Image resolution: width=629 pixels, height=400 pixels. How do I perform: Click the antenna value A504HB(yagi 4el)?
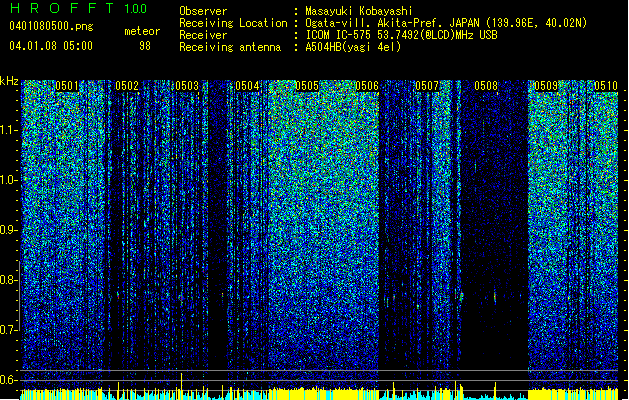click(353, 47)
